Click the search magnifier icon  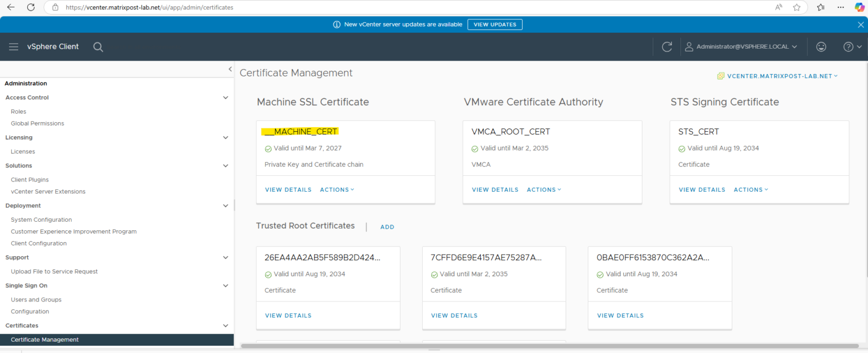pyautogui.click(x=98, y=47)
